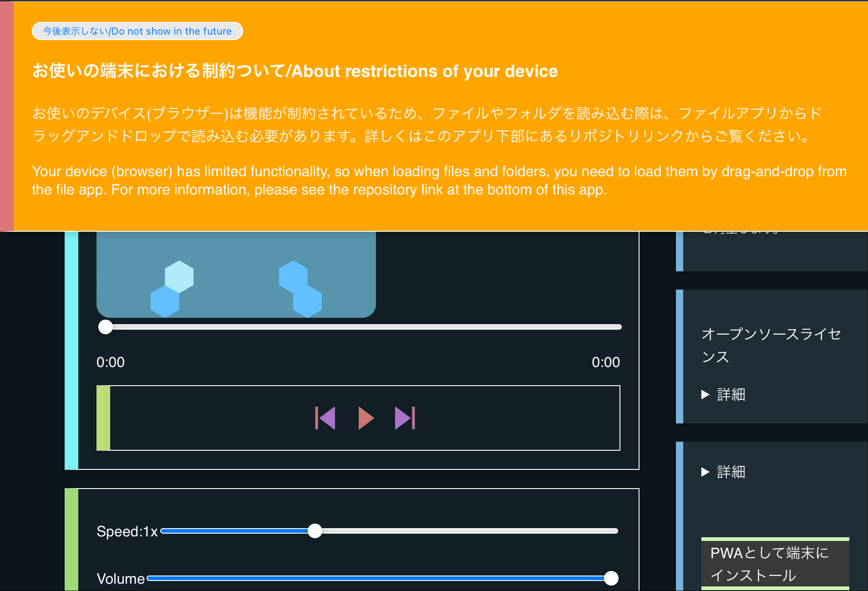Viewport: 868px width, 591px height.
Task: Click the total duration 0:00 label
Action: tap(606, 362)
